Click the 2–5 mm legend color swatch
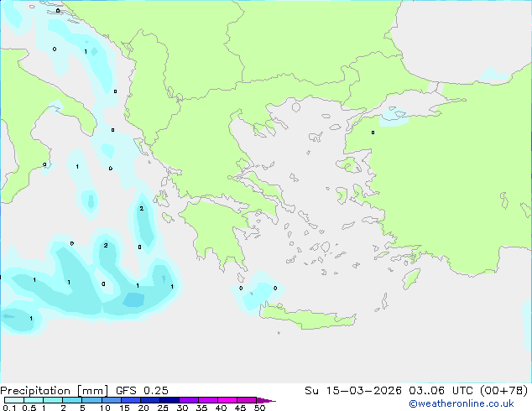 [72, 400]
